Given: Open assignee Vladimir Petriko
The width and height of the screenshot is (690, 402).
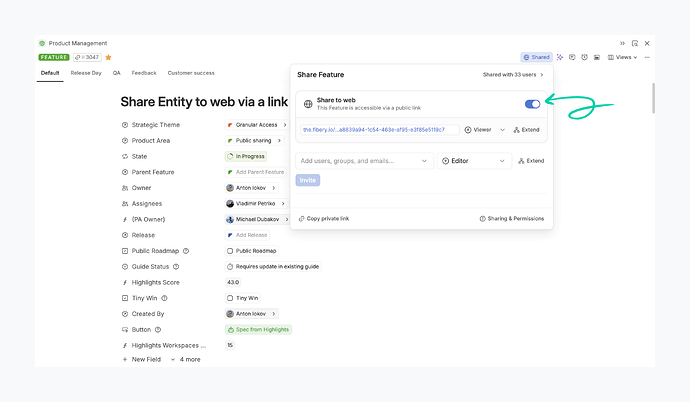Looking at the screenshot, I should point(256,204).
